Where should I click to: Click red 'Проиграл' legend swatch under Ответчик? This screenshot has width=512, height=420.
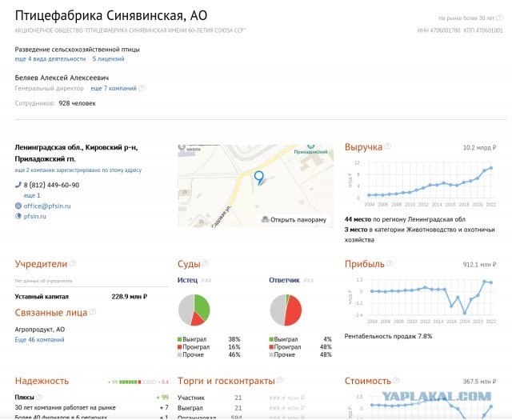click(271, 347)
